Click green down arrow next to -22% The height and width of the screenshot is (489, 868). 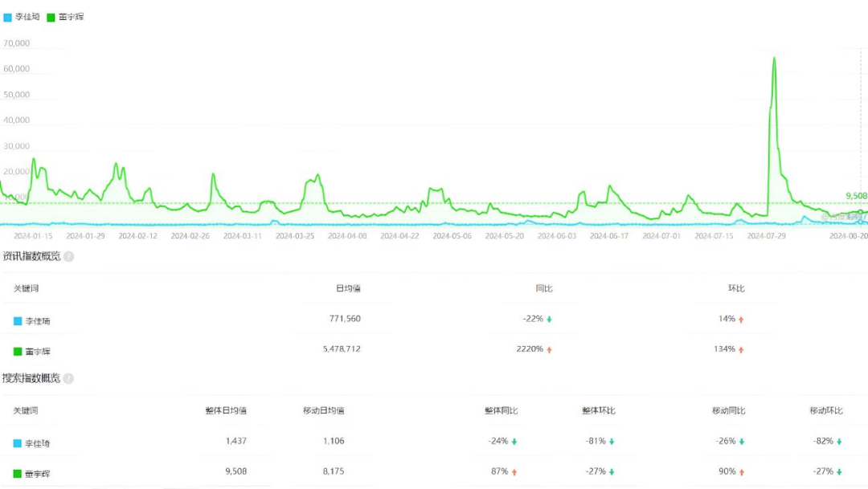(x=550, y=320)
